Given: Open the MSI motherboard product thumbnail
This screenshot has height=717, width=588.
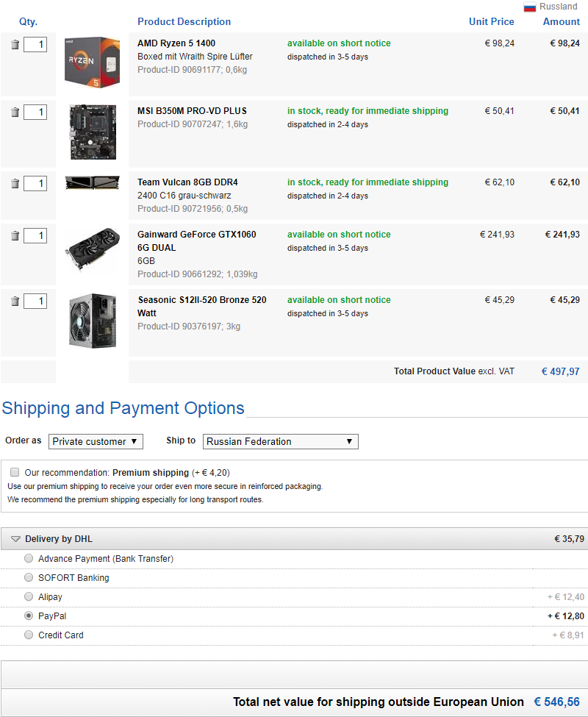Looking at the screenshot, I should click(92, 132).
